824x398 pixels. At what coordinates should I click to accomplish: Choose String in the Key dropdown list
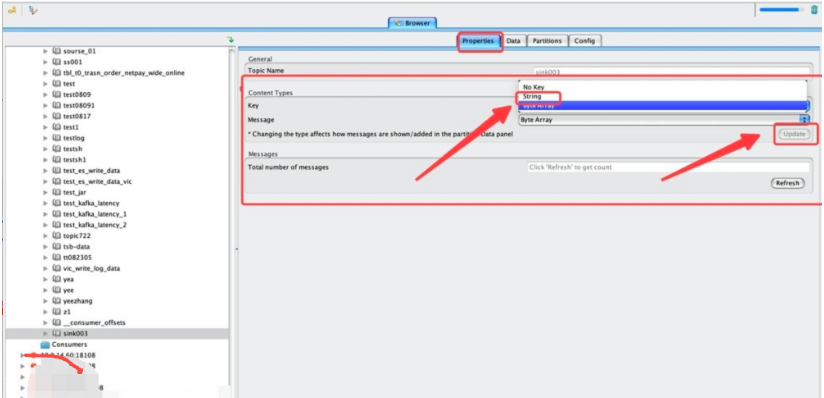click(x=662, y=97)
